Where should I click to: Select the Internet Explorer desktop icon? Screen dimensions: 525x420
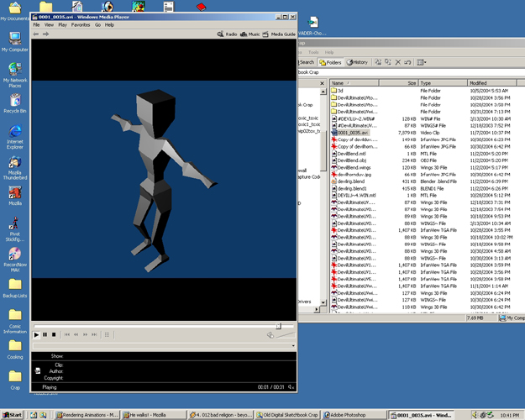(x=15, y=137)
